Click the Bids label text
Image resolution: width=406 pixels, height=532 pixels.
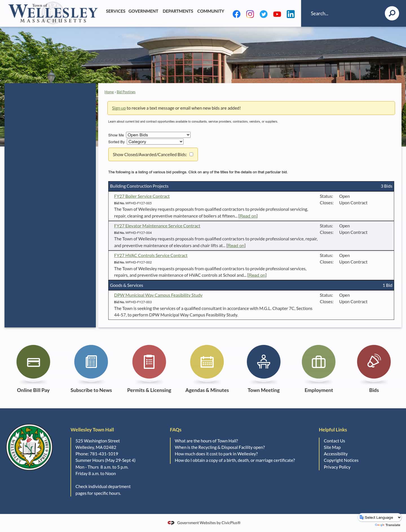374,390
